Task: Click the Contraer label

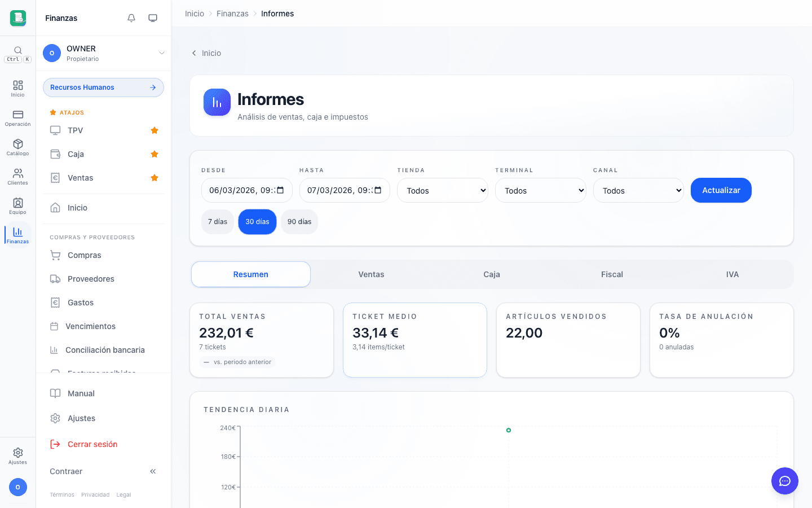Action: tap(66, 471)
